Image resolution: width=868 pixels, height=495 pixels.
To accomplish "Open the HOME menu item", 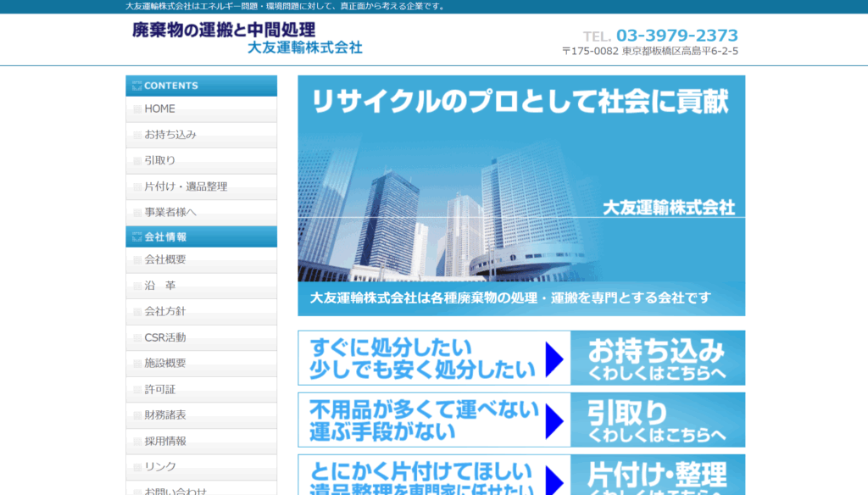I will 159,109.
